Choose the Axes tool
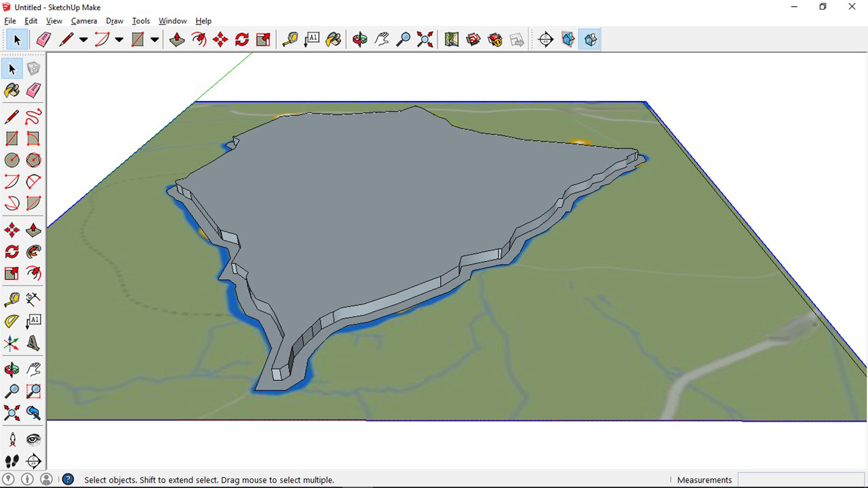This screenshot has width=868, height=488. [12, 343]
